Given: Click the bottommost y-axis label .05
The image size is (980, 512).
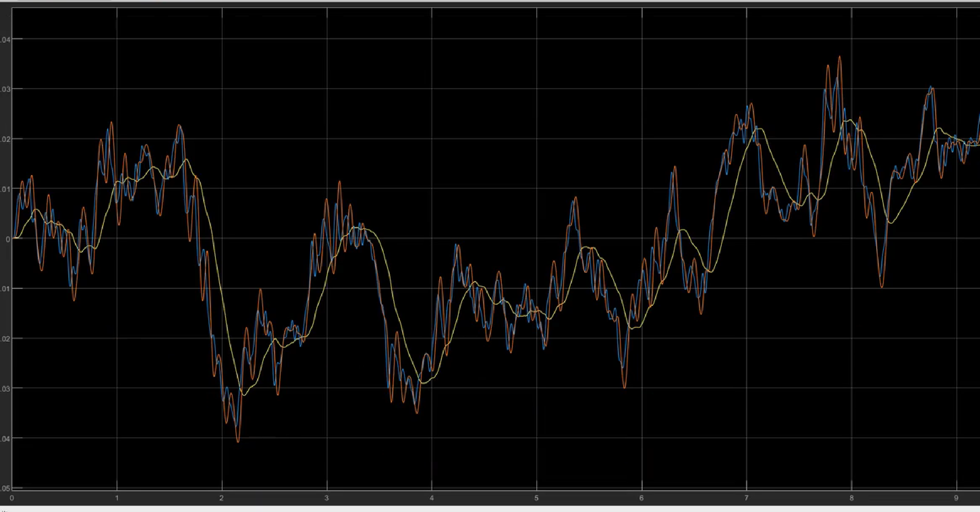Looking at the screenshot, I should [x=5, y=488].
